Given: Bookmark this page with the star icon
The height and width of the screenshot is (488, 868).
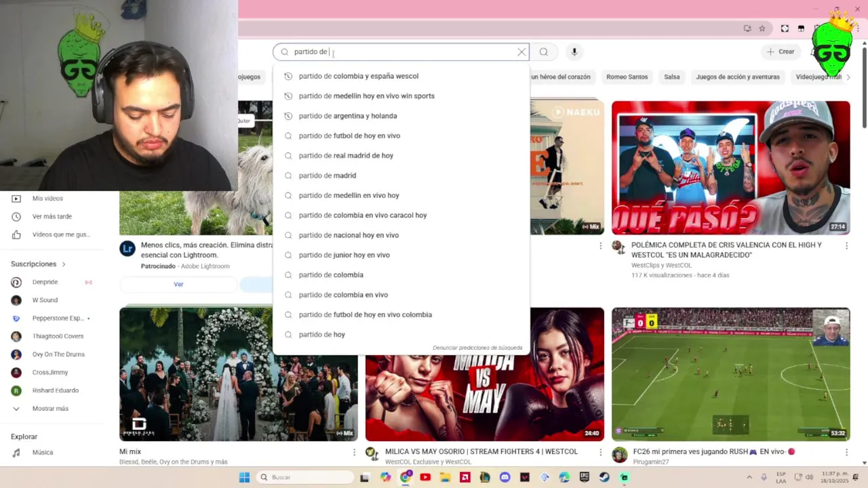Looking at the screenshot, I should [x=762, y=28].
